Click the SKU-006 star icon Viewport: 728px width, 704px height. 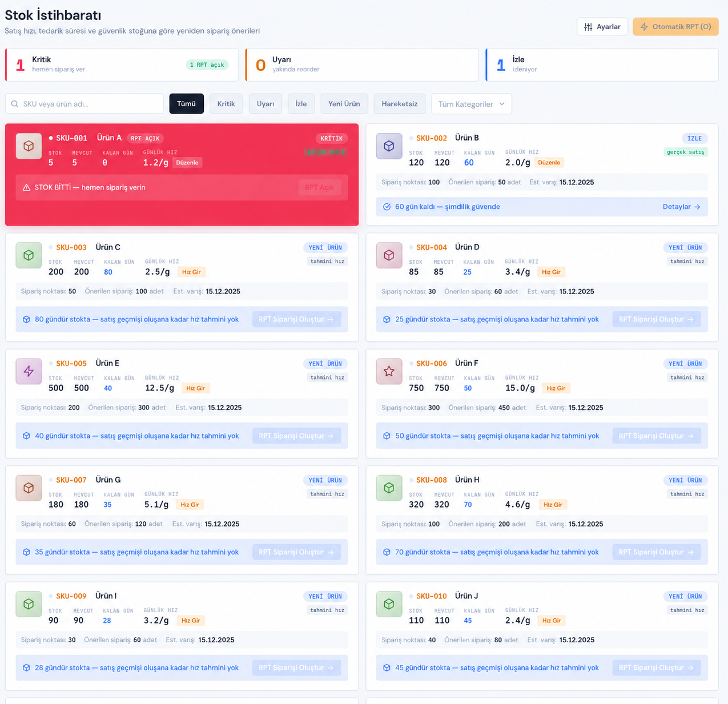tap(389, 371)
